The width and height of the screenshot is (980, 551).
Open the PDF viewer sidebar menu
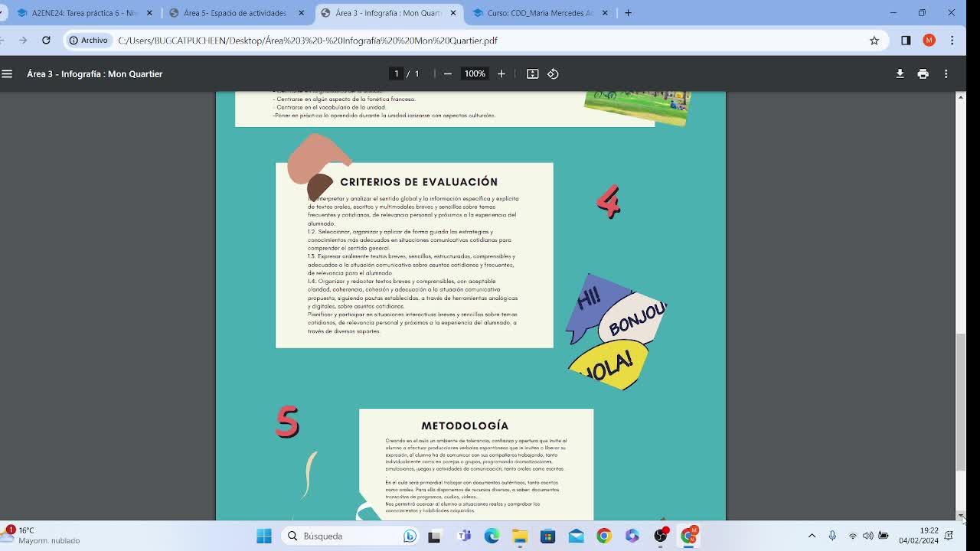coord(7,73)
